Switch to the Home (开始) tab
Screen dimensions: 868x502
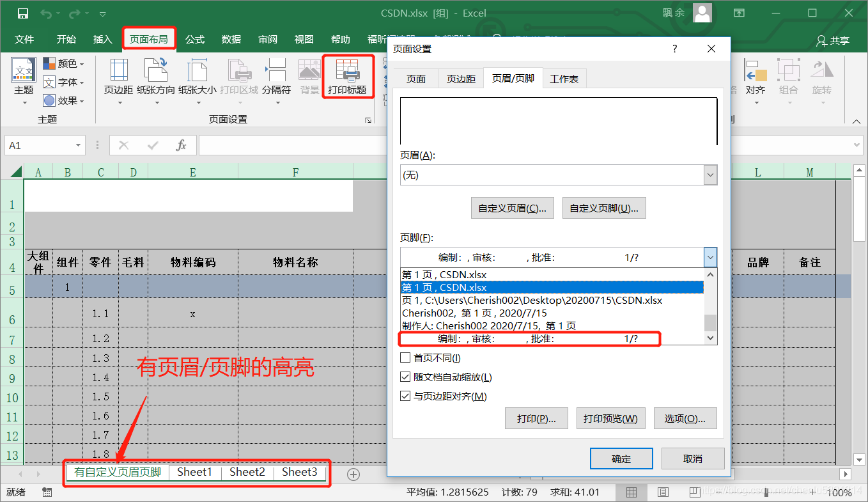coord(66,40)
